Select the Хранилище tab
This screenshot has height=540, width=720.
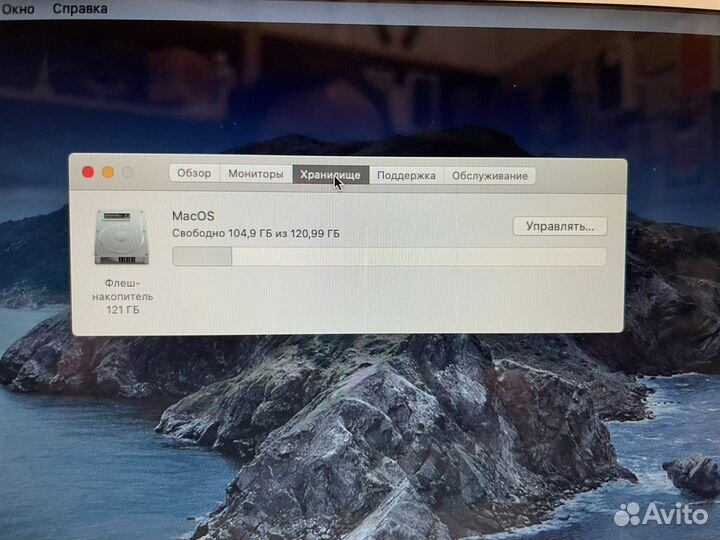point(331,174)
